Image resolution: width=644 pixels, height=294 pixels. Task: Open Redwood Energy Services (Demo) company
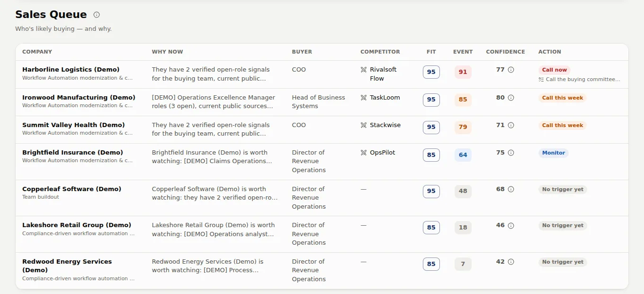tap(67, 266)
